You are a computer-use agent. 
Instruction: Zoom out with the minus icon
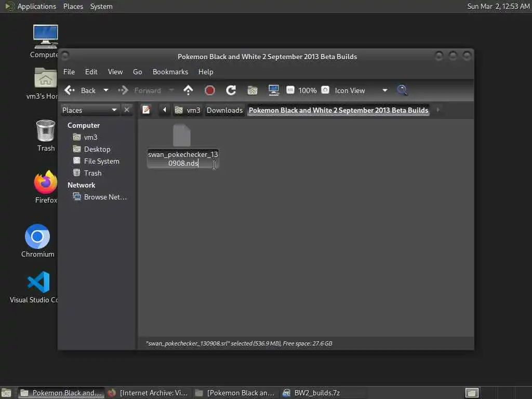click(x=290, y=90)
